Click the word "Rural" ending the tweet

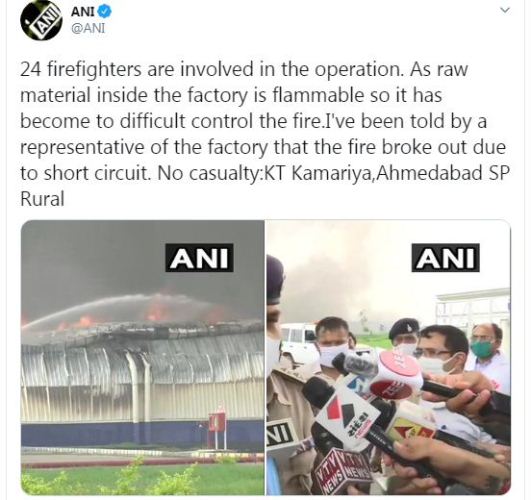[42, 199]
